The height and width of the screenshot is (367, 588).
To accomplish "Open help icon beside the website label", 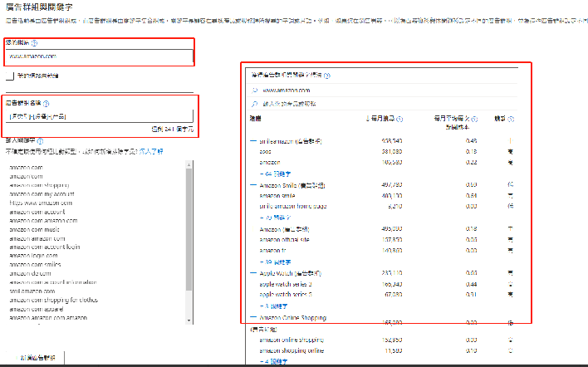I will 34,43.
